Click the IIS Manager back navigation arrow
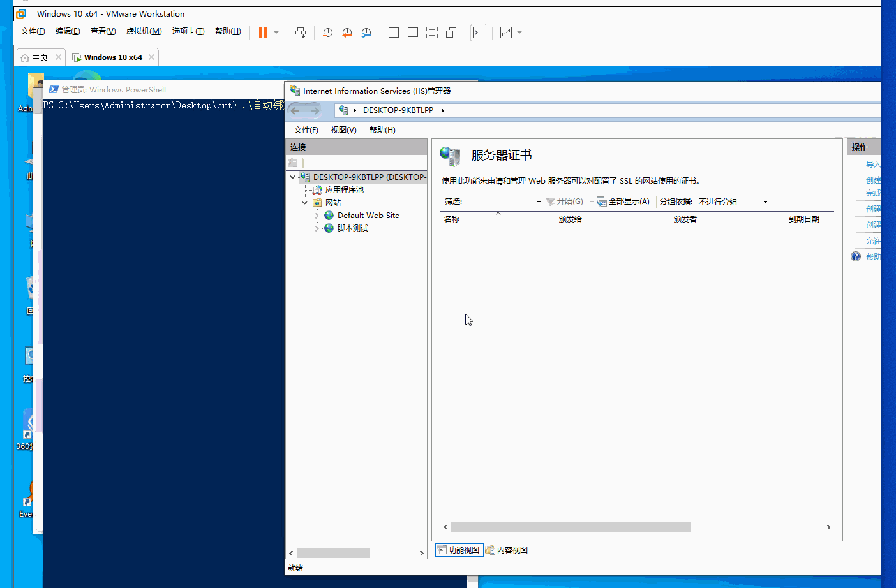This screenshot has width=896, height=588. click(x=295, y=110)
